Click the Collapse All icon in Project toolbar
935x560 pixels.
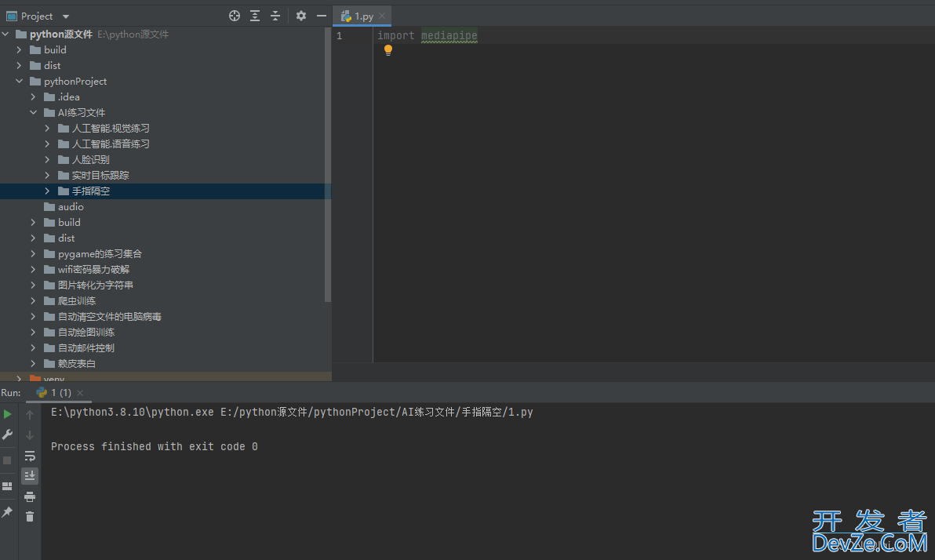[275, 16]
